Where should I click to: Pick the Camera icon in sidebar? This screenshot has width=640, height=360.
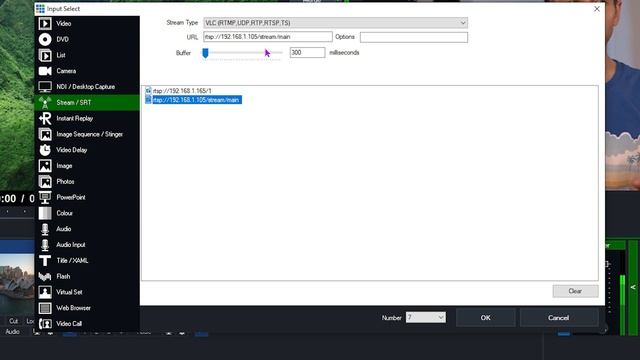tap(45, 71)
